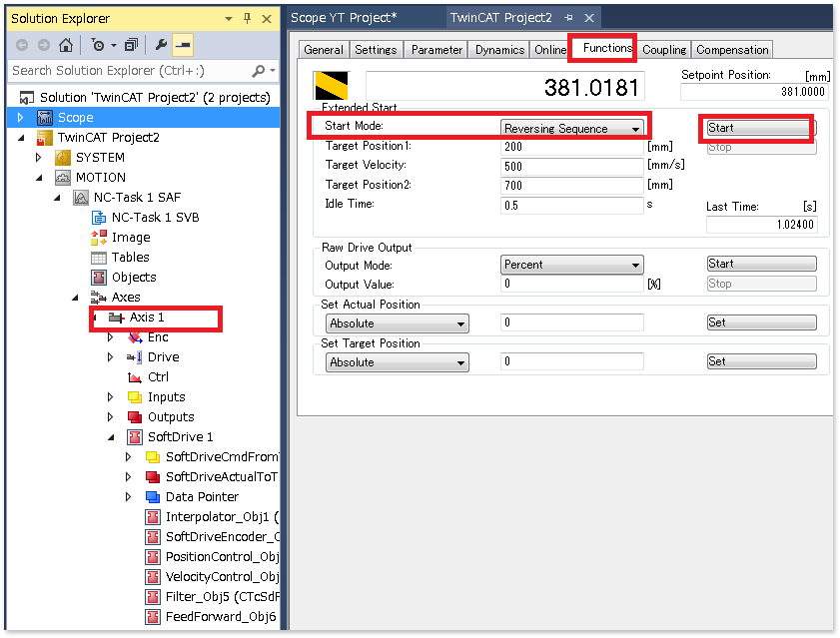Collapse the TwinCAT Project2 node
The height and width of the screenshot is (638, 840).
point(21,138)
